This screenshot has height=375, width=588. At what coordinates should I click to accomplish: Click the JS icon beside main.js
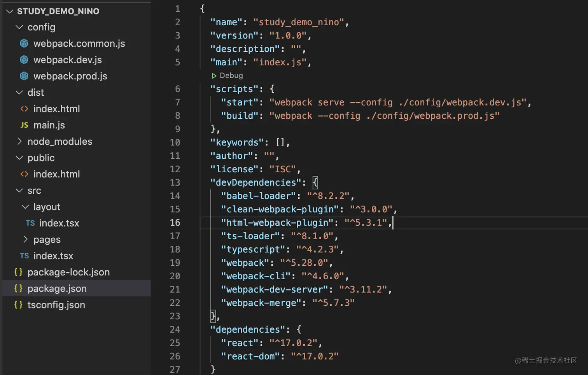(x=24, y=125)
